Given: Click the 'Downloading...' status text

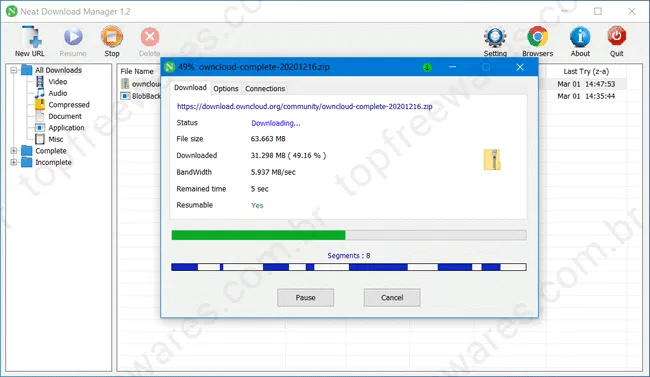Looking at the screenshot, I should click(x=276, y=123).
